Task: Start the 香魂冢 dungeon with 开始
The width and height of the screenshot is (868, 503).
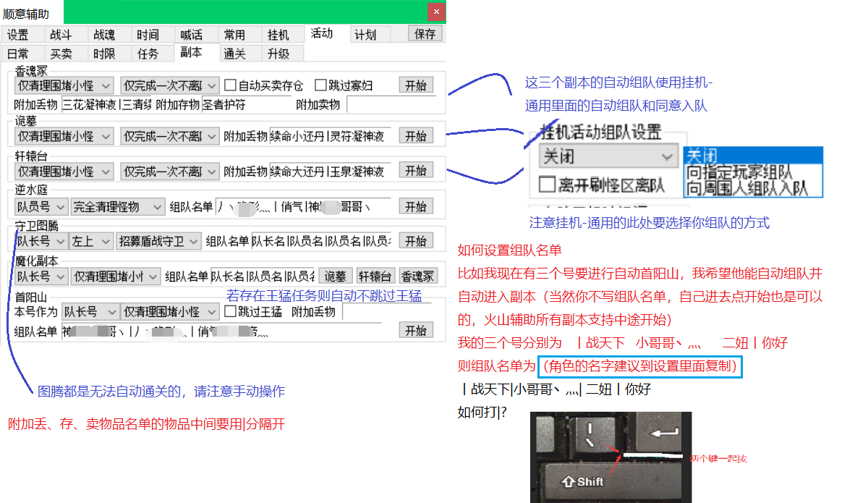Action: 416,85
